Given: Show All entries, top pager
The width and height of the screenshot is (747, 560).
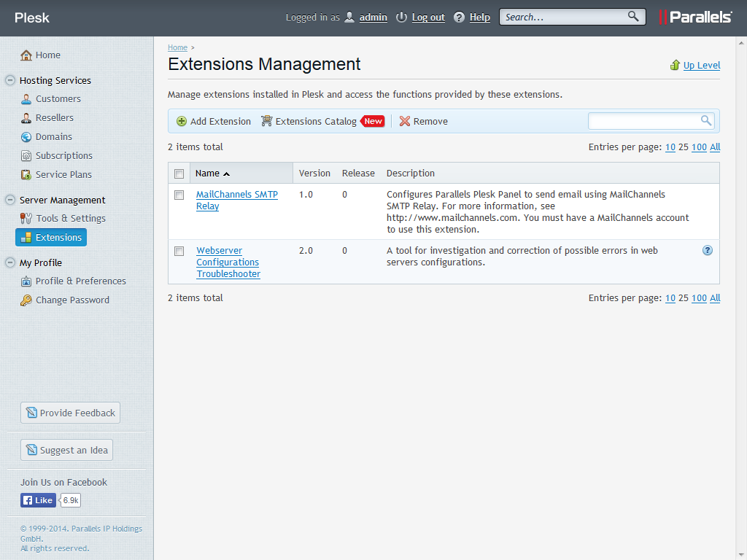Looking at the screenshot, I should coord(715,147).
